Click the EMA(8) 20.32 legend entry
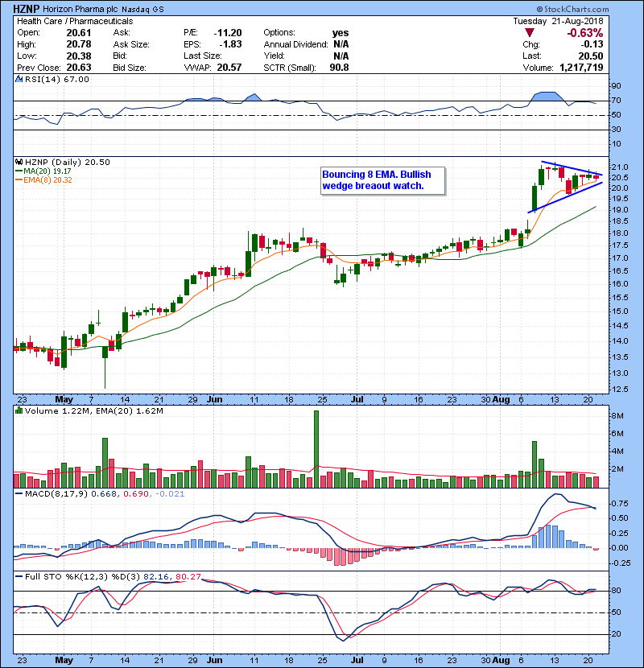The image size is (644, 668). point(43,179)
